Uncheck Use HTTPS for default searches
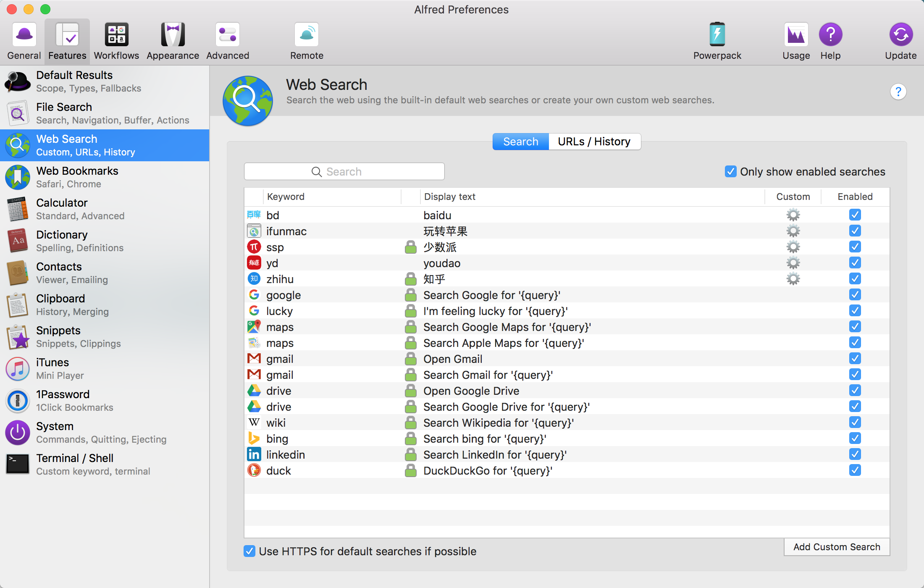Screen dimensions: 924x588 click(249, 551)
